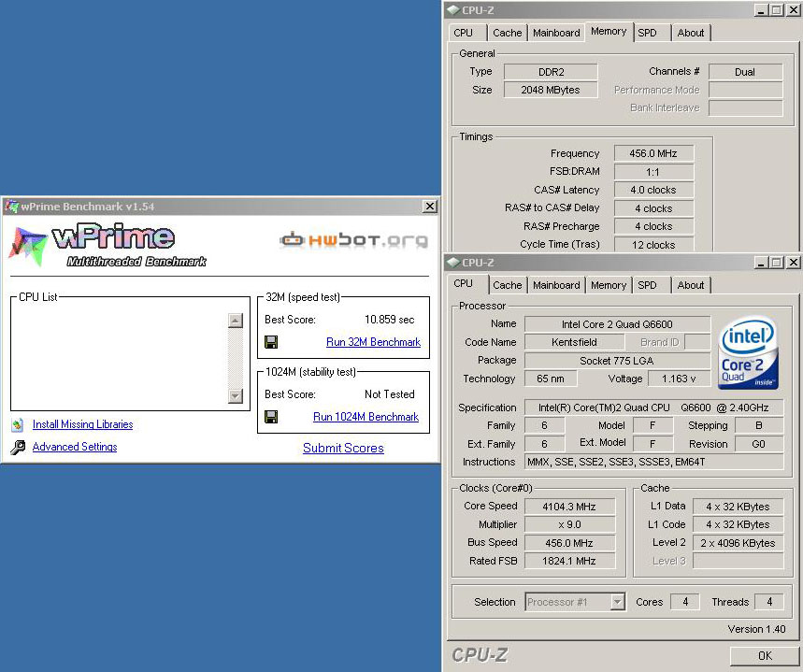Viewport: 803px width, 672px height.
Task: Click the OK button in CPU-Z
Action: [765, 655]
